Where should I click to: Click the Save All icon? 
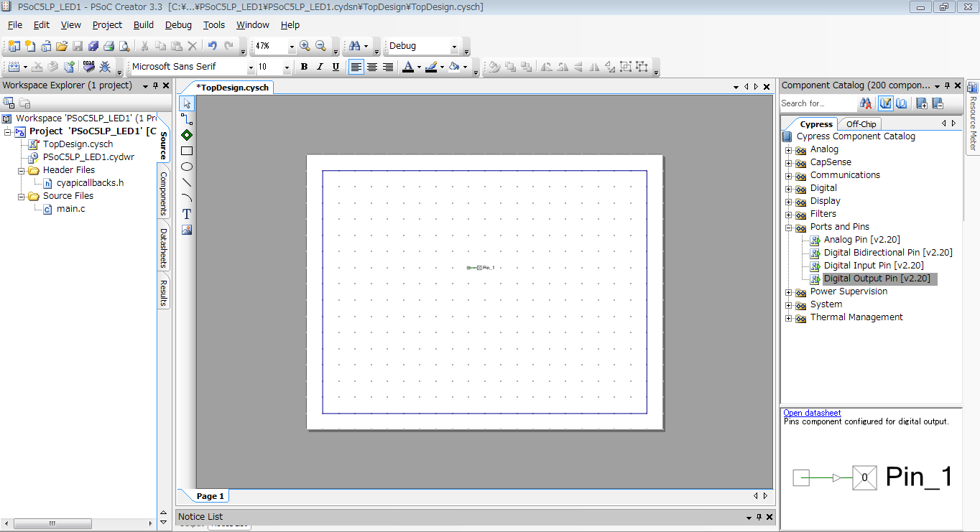click(x=93, y=46)
